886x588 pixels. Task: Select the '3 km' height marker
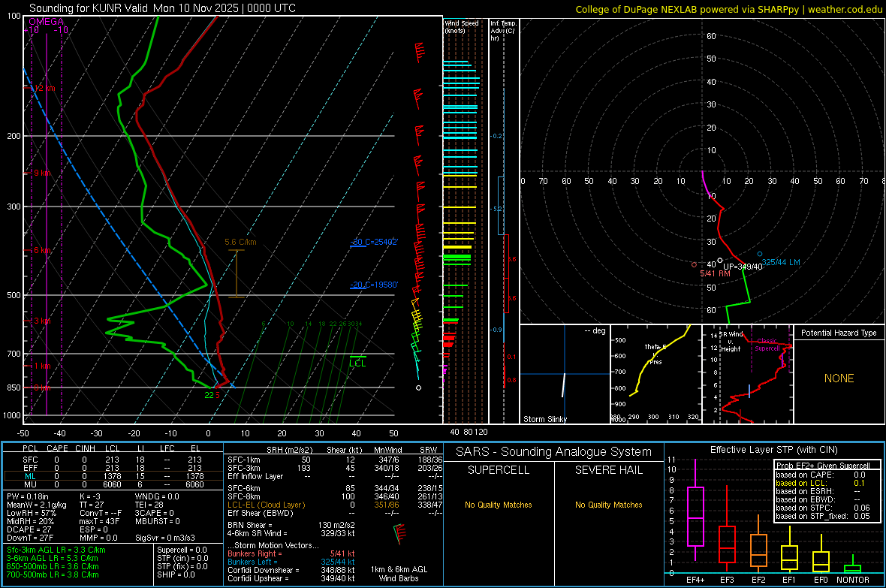pos(42,321)
